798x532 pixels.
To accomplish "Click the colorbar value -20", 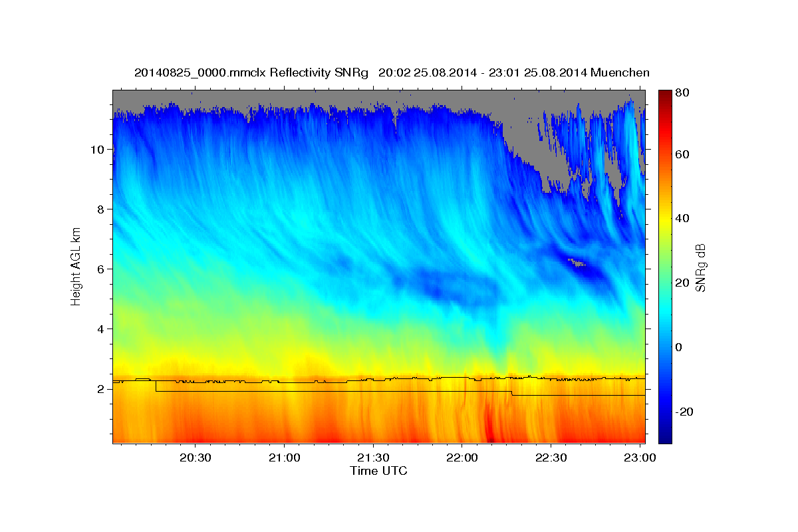I will click(x=686, y=412).
